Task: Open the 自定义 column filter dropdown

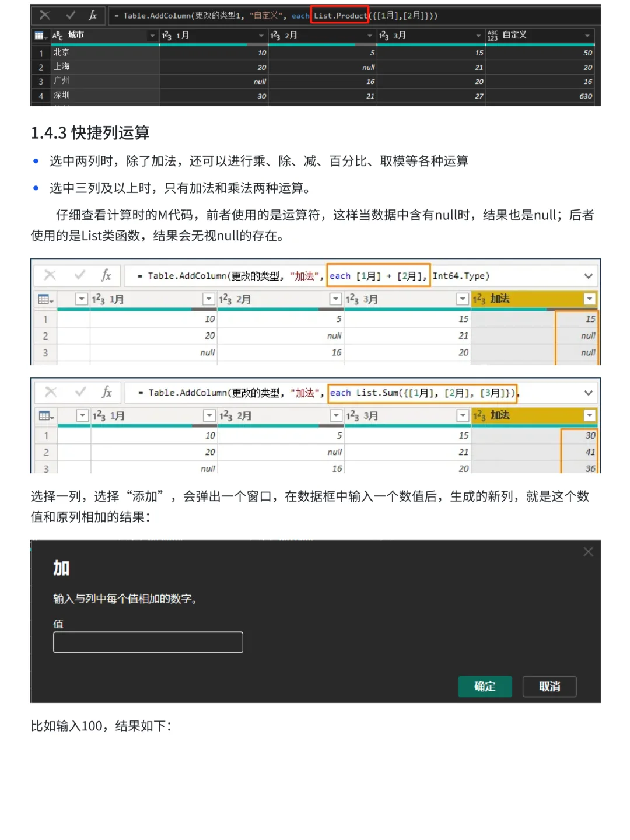Action: pyautogui.click(x=587, y=36)
